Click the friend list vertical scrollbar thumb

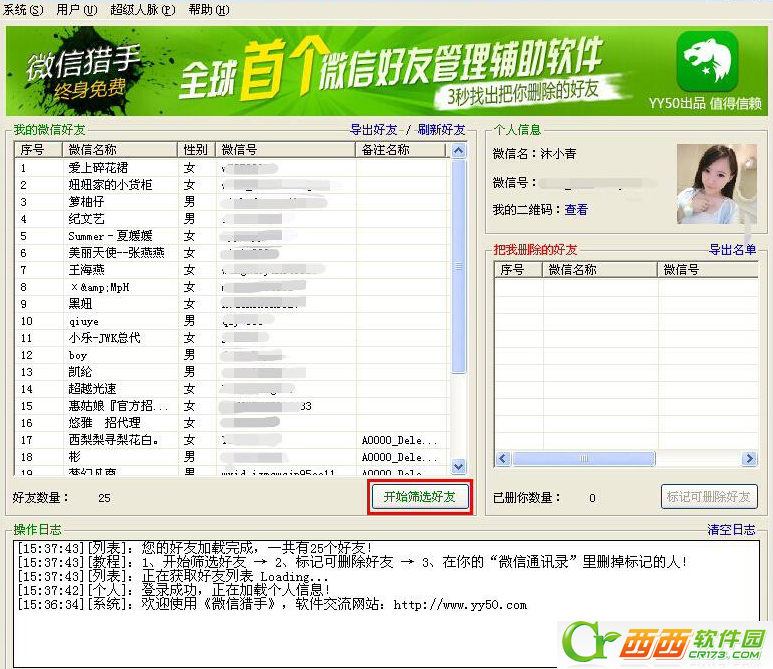(458, 266)
